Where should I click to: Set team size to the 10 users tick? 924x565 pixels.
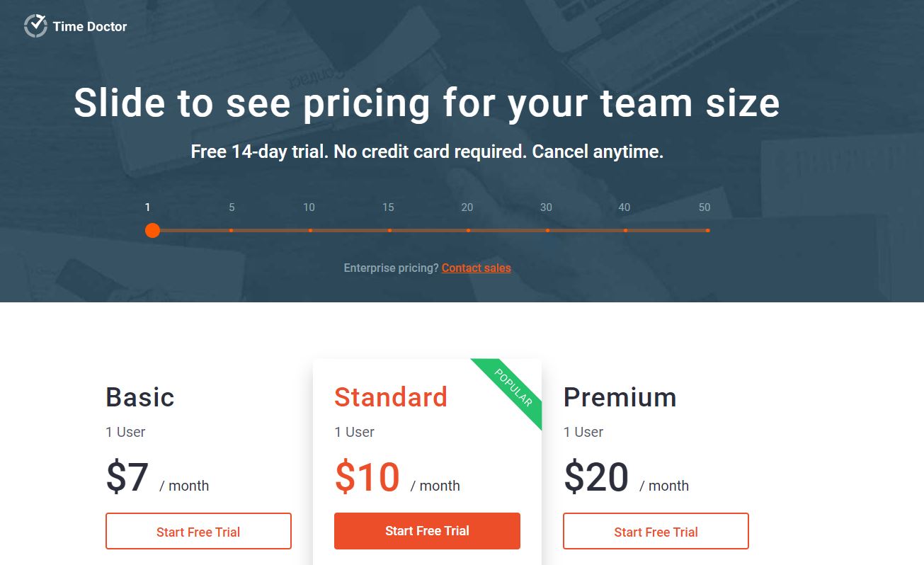pos(310,230)
